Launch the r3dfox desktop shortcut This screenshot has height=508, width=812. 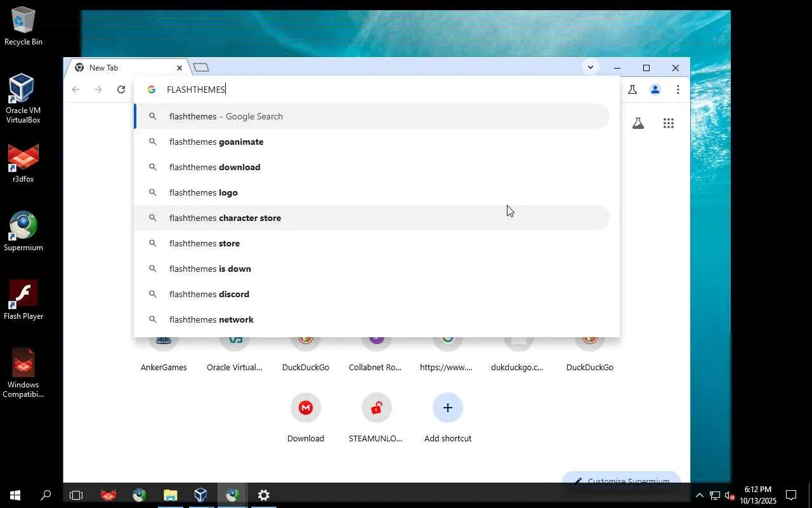[23, 163]
